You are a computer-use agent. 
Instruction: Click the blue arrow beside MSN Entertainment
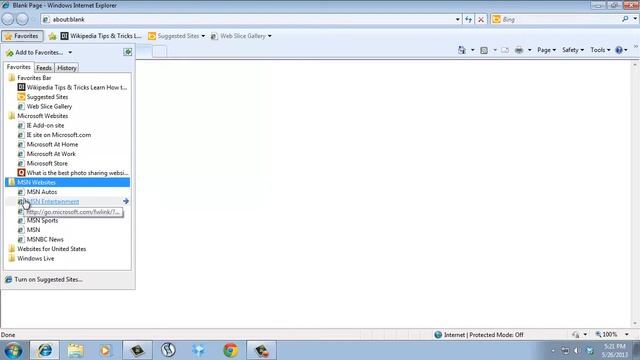126,201
